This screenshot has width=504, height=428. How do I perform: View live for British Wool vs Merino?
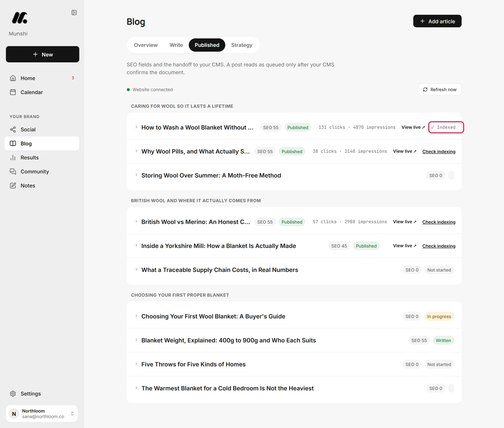coord(405,222)
